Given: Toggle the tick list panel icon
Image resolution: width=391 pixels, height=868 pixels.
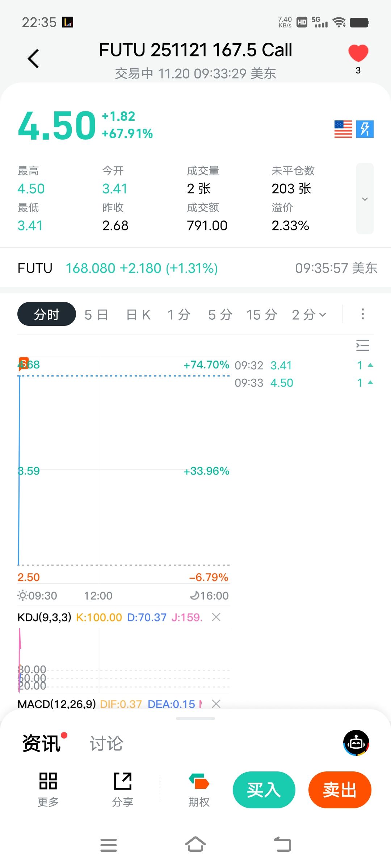Looking at the screenshot, I should [x=362, y=345].
